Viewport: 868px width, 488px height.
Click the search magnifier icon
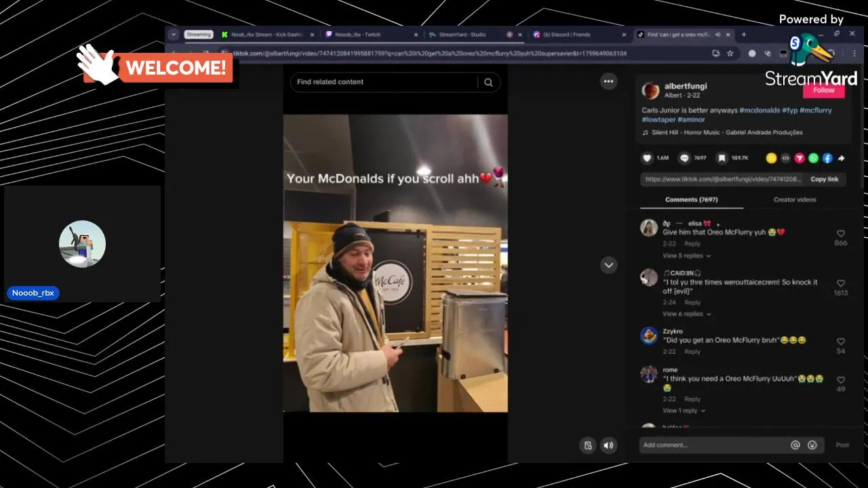point(488,82)
